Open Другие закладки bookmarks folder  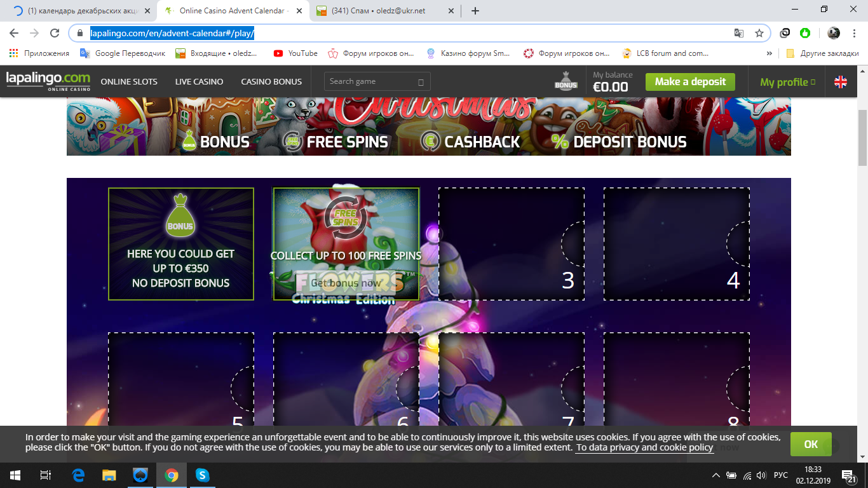pyautogui.click(x=822, y=53)
